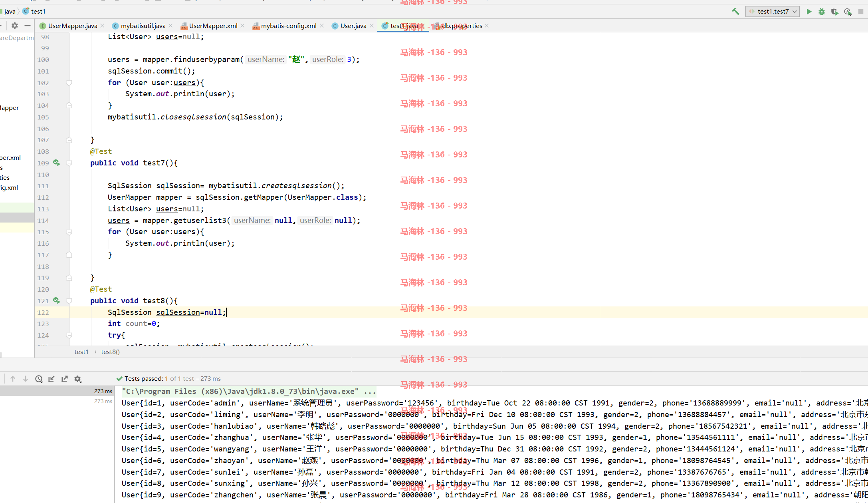Click the test8 run gutter icon
Screen dimensions: 868x503
56,300
